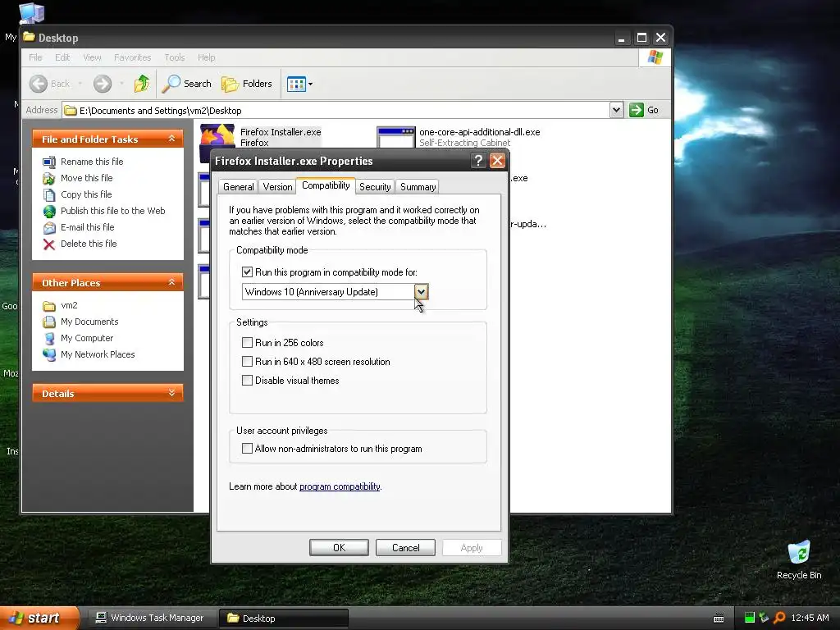840x630 pixels.
Task: Collapse the File and Folder Tasks panel
Action: pos(171,139)
